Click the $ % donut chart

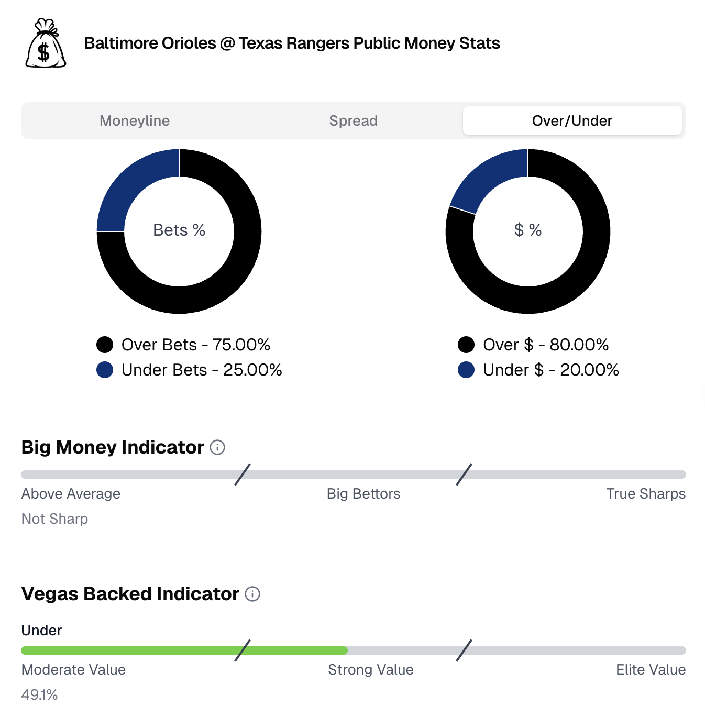(x=528, y=231)
